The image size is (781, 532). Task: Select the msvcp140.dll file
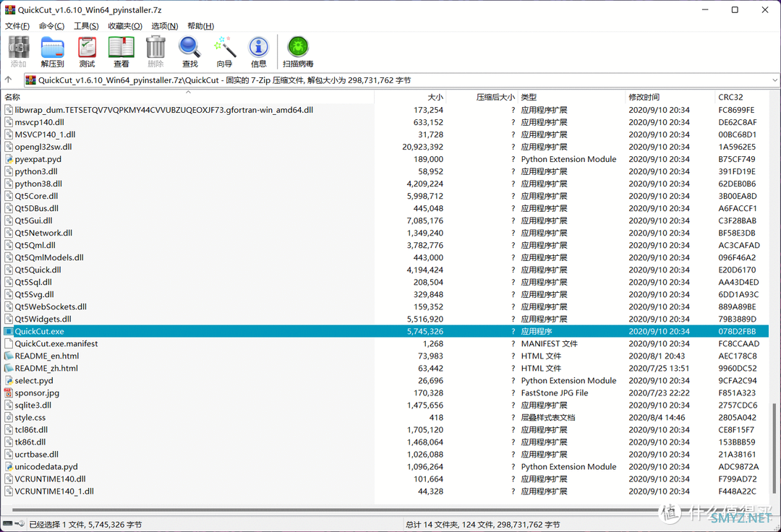click(x=39, y=122)
